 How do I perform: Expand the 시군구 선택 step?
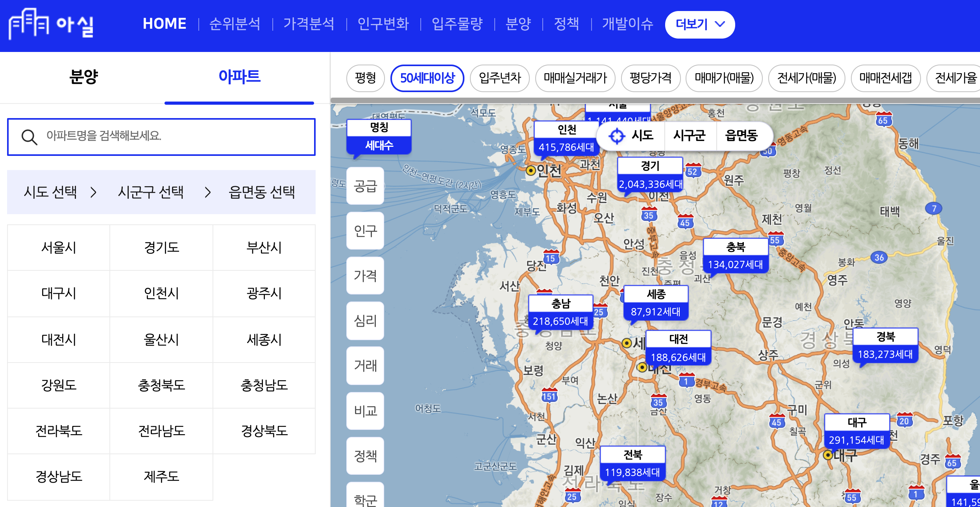[151, 192]
